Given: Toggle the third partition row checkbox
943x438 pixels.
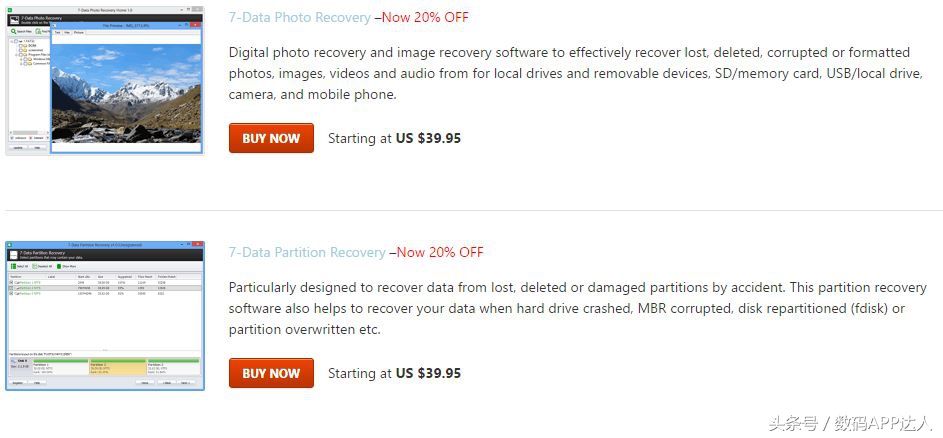Looking at the screenshot, I should click(10, 293).
